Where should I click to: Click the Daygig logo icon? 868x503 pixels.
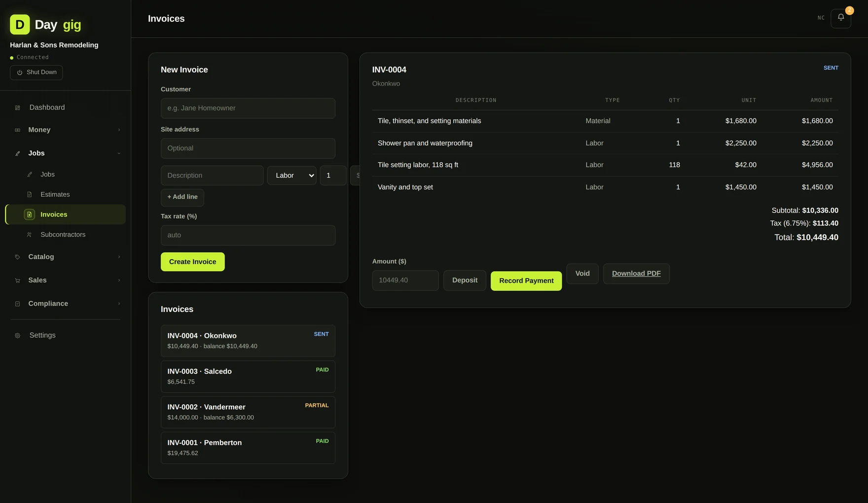20,24
